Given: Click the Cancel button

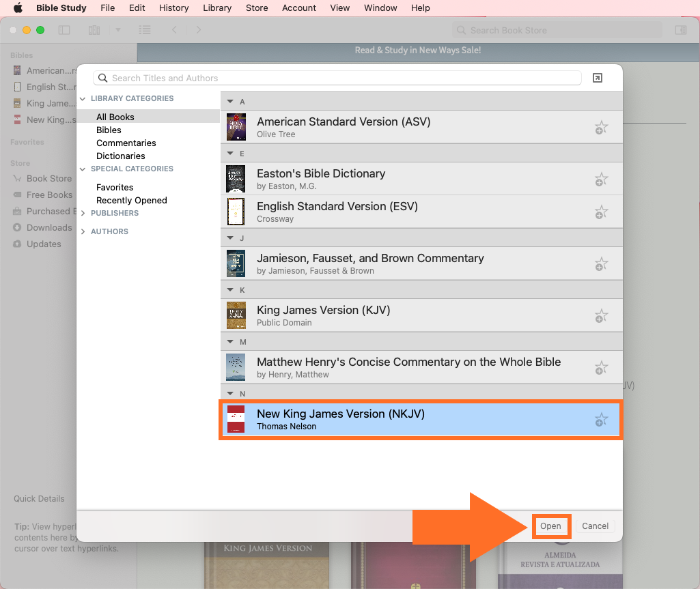Looking at the screenshot, I should point(595,526).
